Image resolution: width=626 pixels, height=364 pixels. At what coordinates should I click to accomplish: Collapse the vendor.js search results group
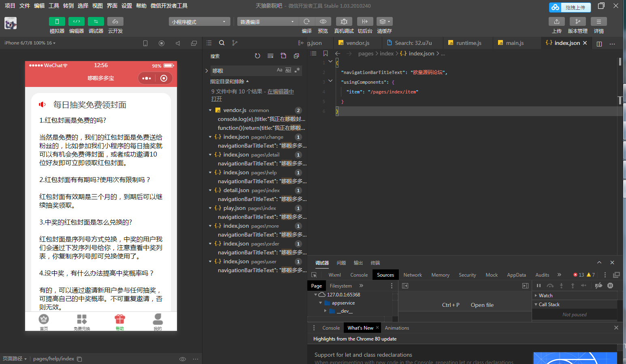click(x=211, y=110)
